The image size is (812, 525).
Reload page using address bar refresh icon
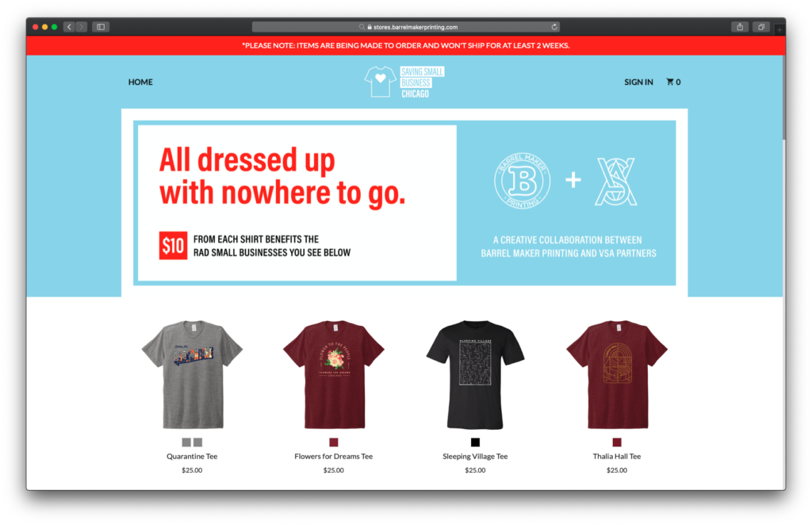tap(554, 27)
